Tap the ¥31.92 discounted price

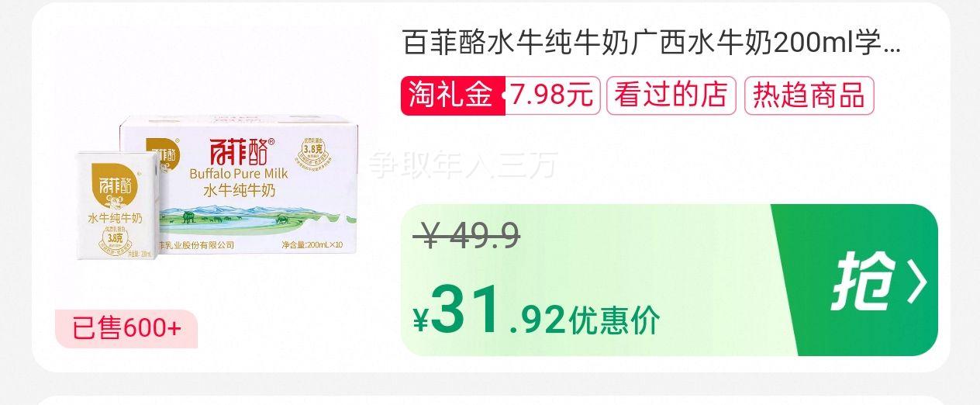pyautogui.click(x=489, y=310)
